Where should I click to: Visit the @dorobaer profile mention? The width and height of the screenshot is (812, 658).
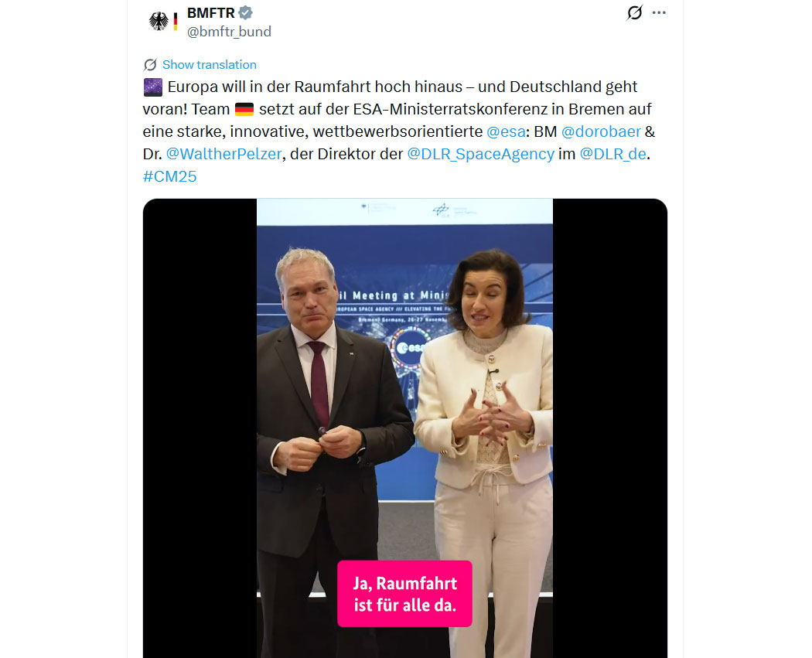pyautogui.click(x=601, y=131)
